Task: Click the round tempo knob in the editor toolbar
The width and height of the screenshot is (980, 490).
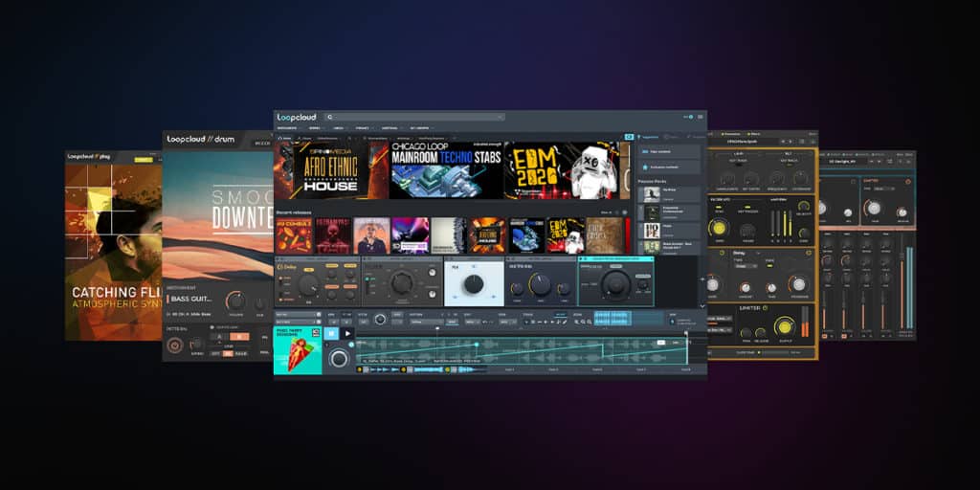Action: coord(380,320)
